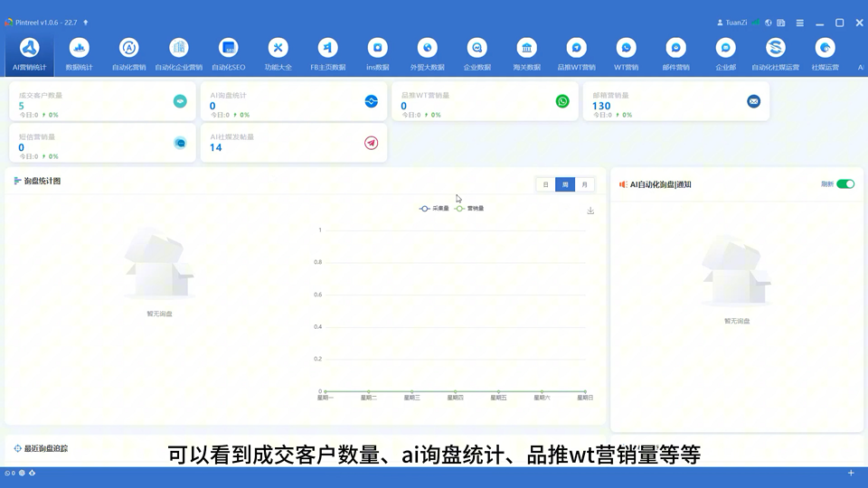
Task: Click the plus button in status bar
Action: (x=851, y=473)
